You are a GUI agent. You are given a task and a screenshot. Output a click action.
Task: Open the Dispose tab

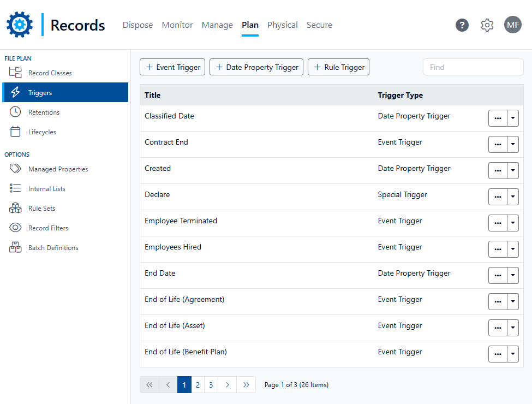click(x=138, y=25)
